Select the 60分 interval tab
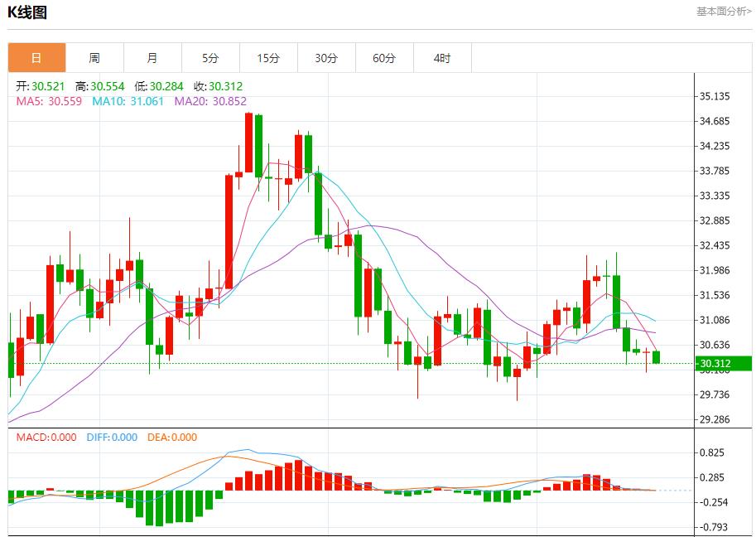Viewport: 756px width, 537px height. point(384,58)
